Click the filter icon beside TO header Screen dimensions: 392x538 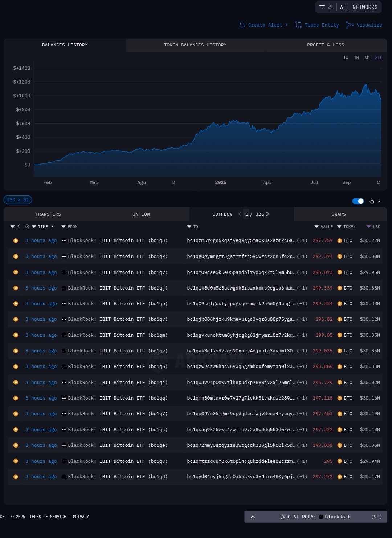(189, 227)
